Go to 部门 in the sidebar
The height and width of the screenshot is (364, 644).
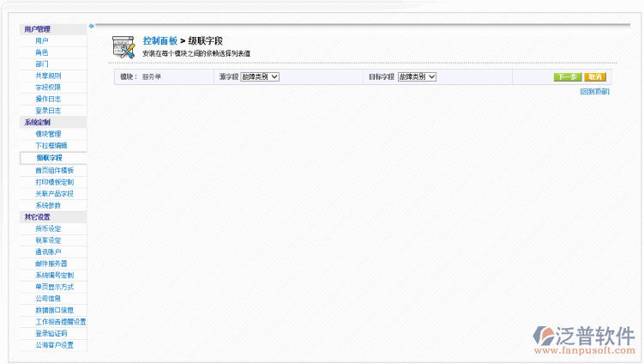42,64
